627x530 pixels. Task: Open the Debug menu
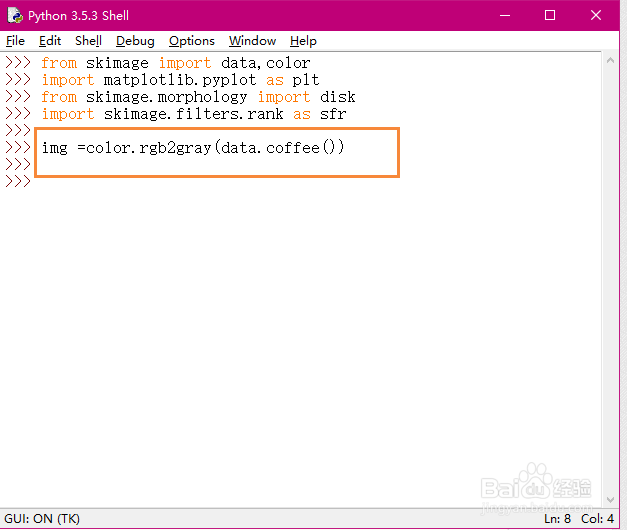tap(135, 41)
